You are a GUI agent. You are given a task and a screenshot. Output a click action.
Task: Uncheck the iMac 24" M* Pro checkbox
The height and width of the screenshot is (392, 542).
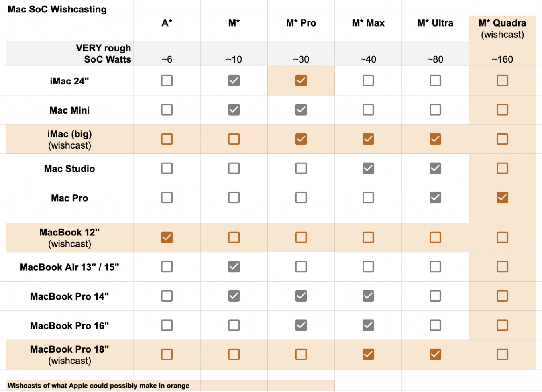pos(301,81)
